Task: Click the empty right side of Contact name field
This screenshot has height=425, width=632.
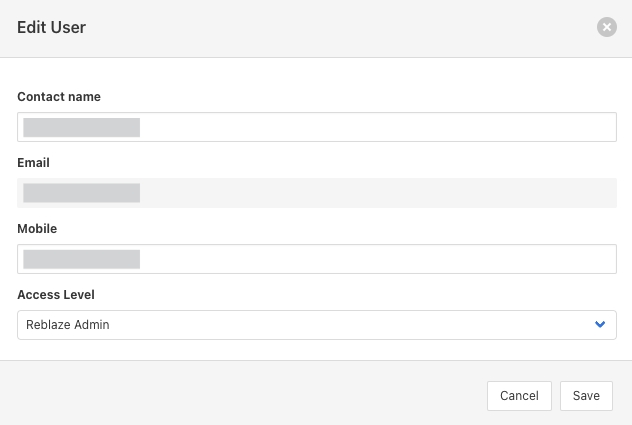Action: (x=450, y=127)
